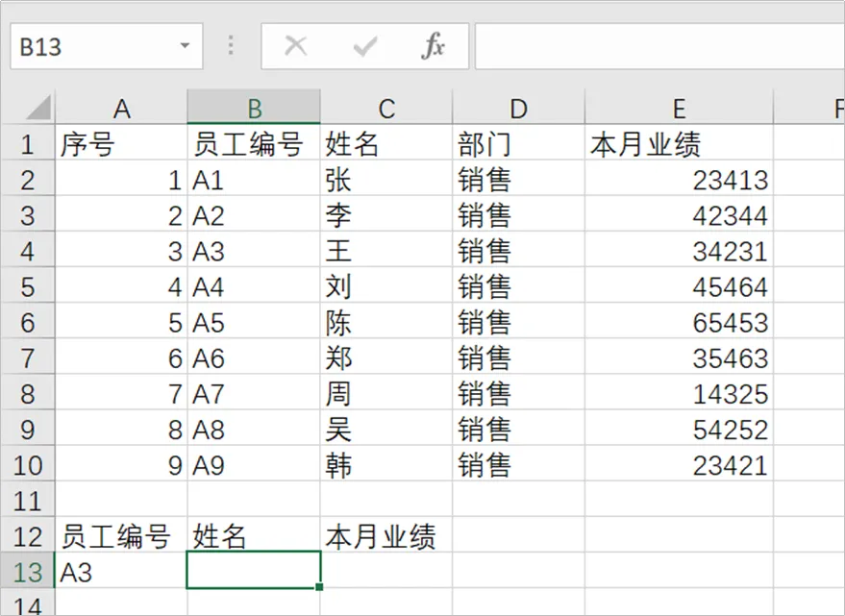Click the Select All corner triangle
Screen dimensions: 845x616
(x=38, y=108)
